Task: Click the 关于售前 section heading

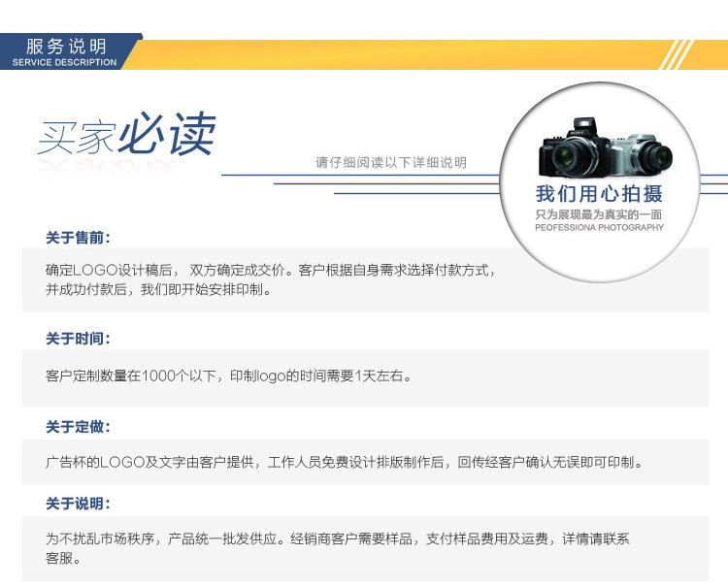Action: coord(78,238)
